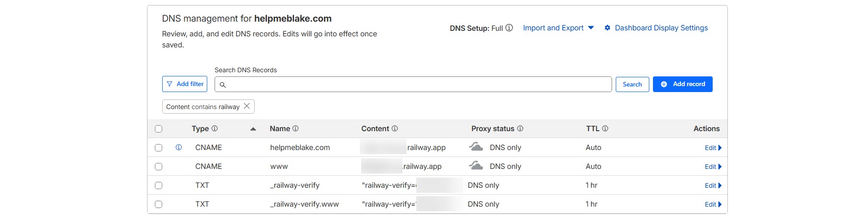Open Dashboard Display Settings link
The image size is (868, 220).
coord(661,28)
